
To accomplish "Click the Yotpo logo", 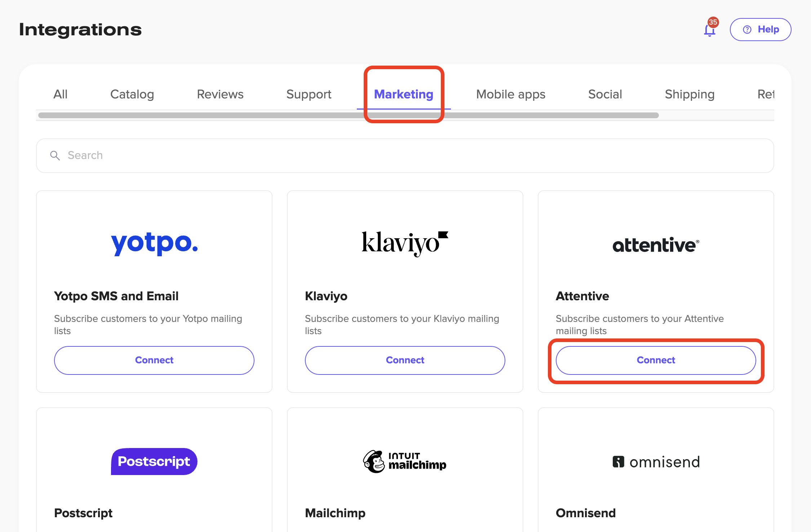I will 154,243.
